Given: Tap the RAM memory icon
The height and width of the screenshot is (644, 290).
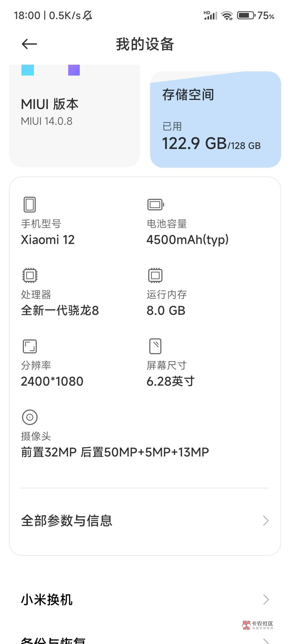Looking at the screenshot, I should (x=155, y=275).
